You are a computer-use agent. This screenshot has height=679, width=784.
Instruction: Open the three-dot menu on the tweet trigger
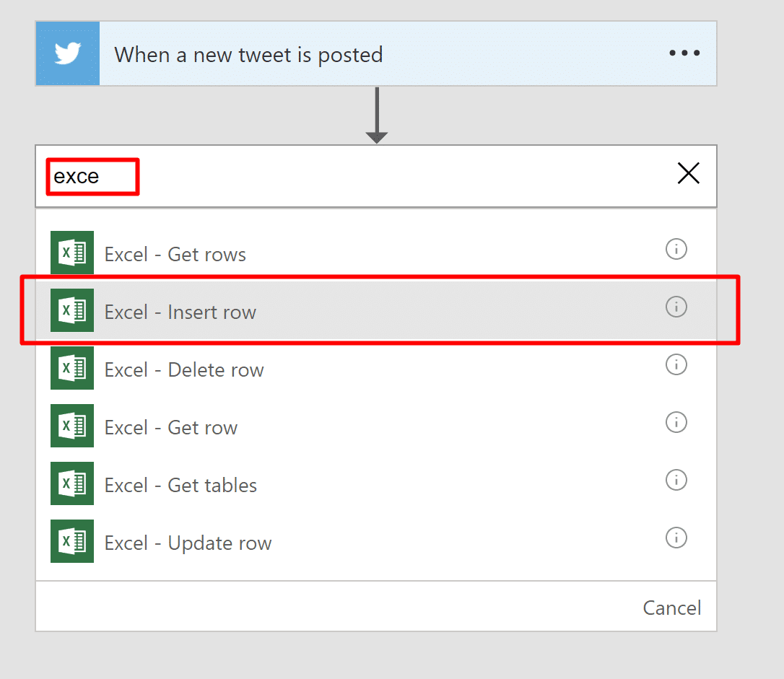684,53
